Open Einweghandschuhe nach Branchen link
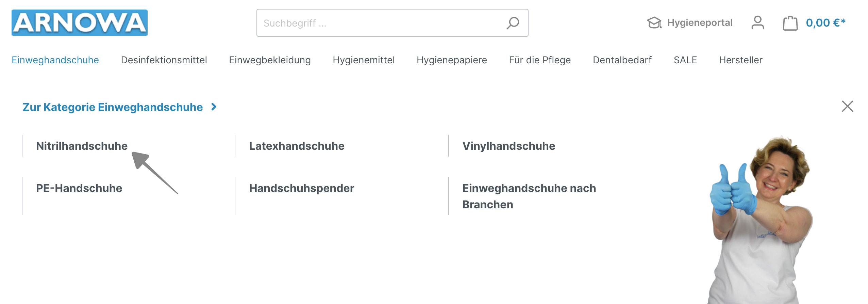The width and height of the screenshot is (868, 304). (529, 196)
